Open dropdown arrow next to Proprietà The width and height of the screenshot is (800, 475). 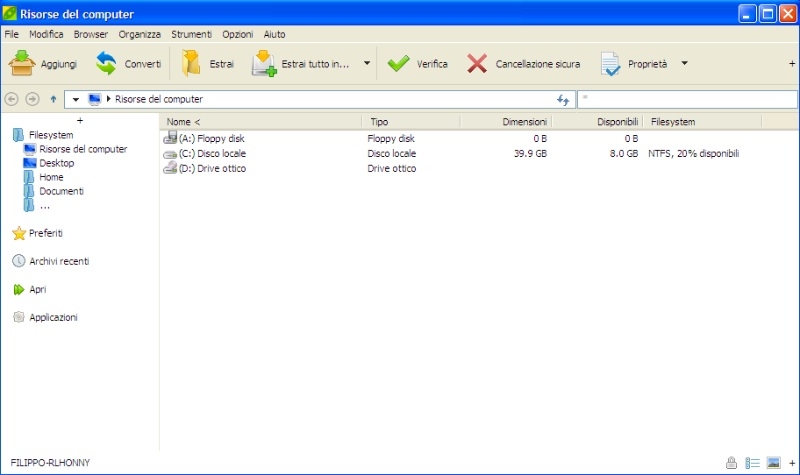(684, 64)
